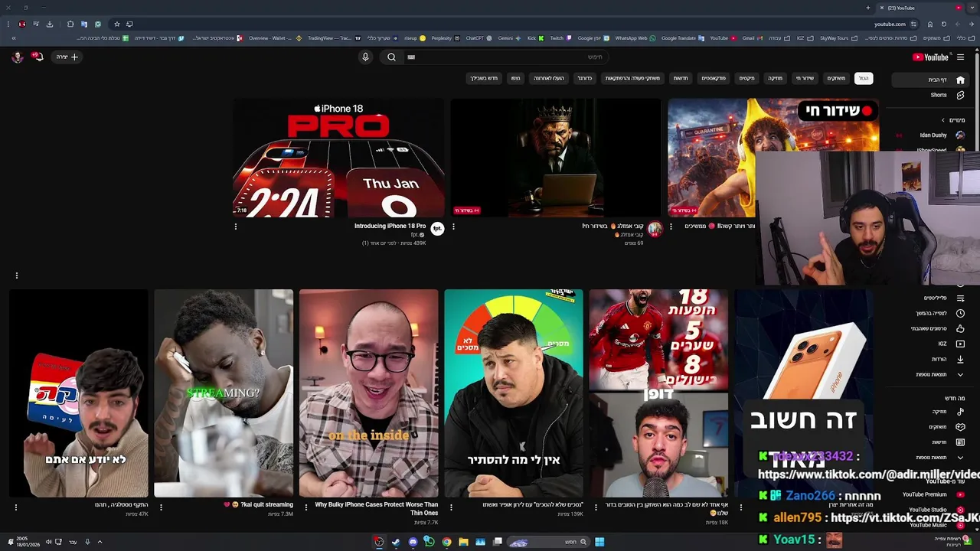This screenshot has height=551, width=980.
Task: Click into the search (חיפוש) field
Action: tap(505, 57)
